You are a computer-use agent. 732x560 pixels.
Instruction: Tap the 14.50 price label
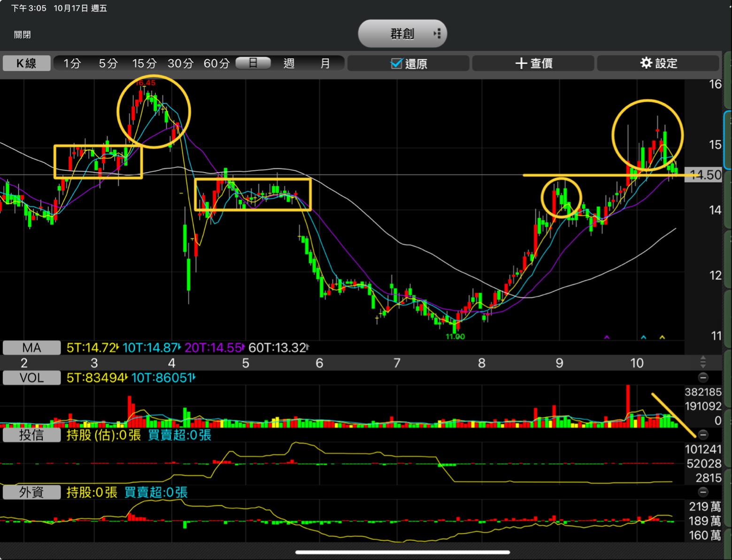[704, 175]
